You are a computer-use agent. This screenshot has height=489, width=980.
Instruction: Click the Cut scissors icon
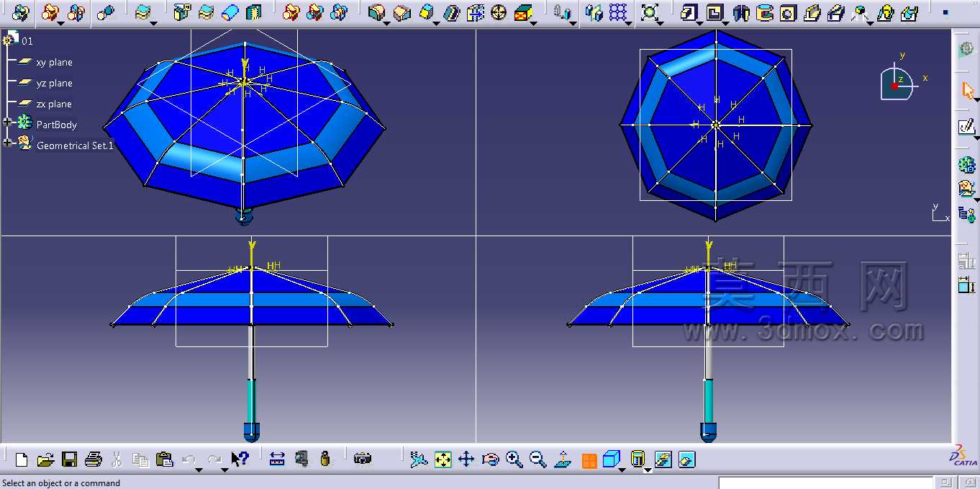tap(117, 459)
